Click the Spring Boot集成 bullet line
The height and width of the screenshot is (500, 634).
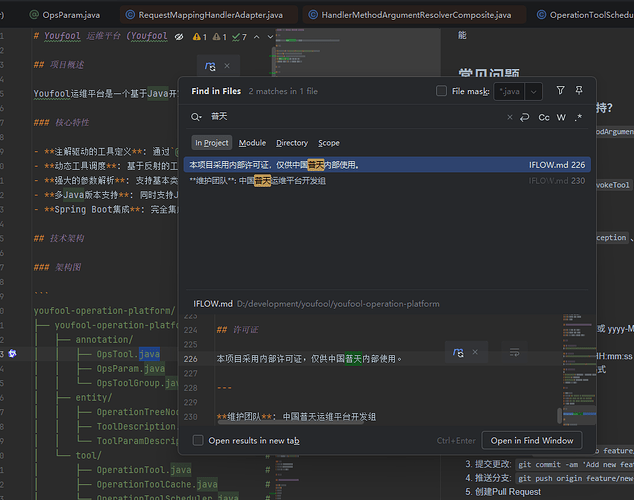[x=106, y=209]
